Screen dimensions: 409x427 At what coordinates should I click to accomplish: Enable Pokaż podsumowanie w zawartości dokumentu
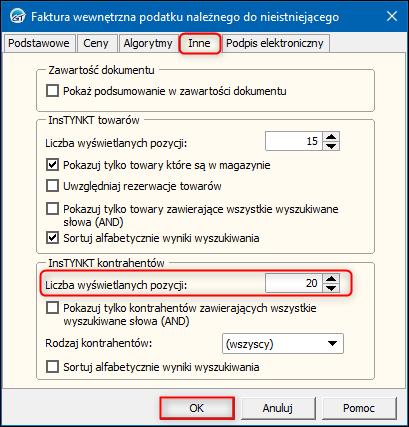tap(52, 91)
